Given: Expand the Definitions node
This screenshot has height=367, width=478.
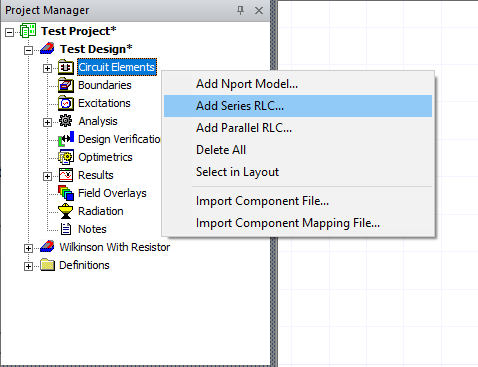Looking at the screenshot, I should pos(28,266).
